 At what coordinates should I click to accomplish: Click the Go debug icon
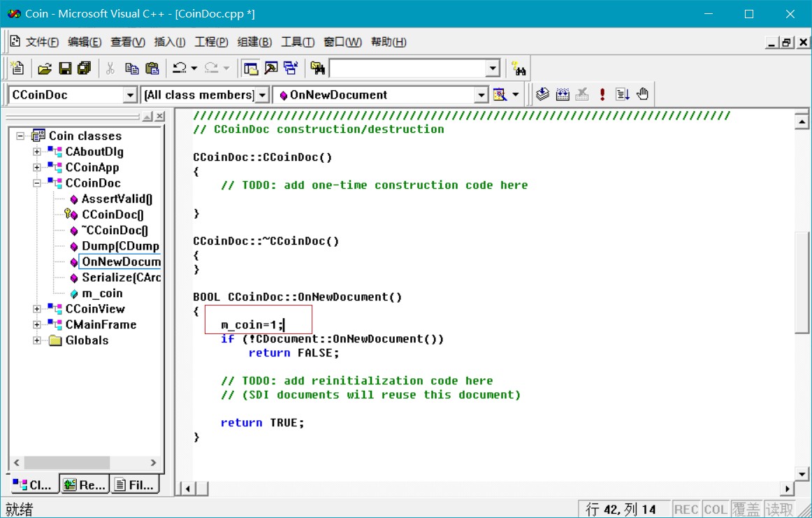click(622, 94)
